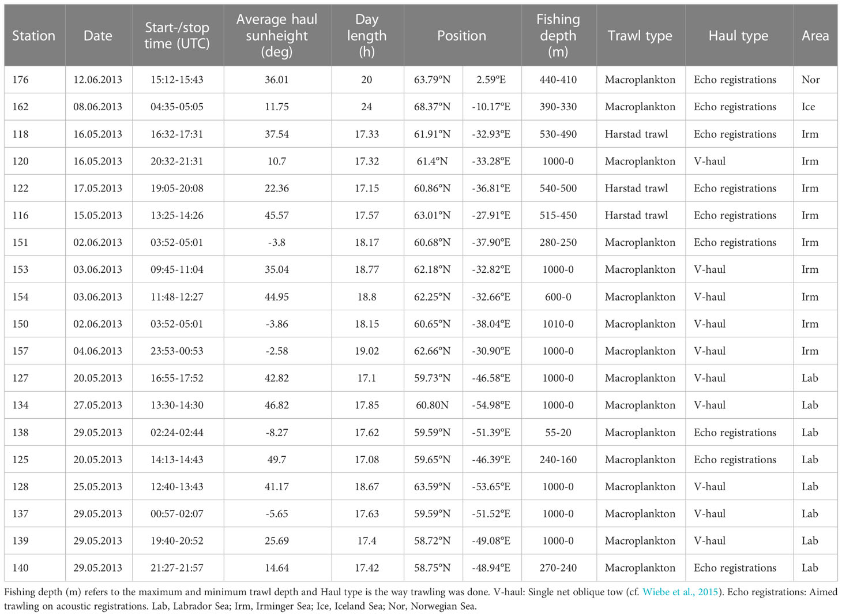This screenshot has height=616, width=842.
Task: Click the Start-/stop time (UTC) header
Action: (x=177, y=36)
